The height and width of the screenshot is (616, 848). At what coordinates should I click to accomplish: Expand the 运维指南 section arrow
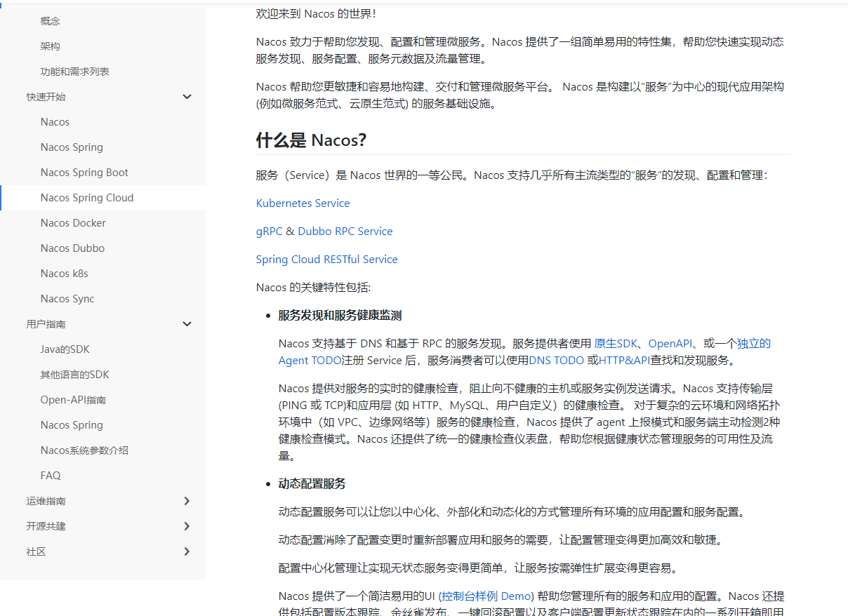[x=187, y=501]
